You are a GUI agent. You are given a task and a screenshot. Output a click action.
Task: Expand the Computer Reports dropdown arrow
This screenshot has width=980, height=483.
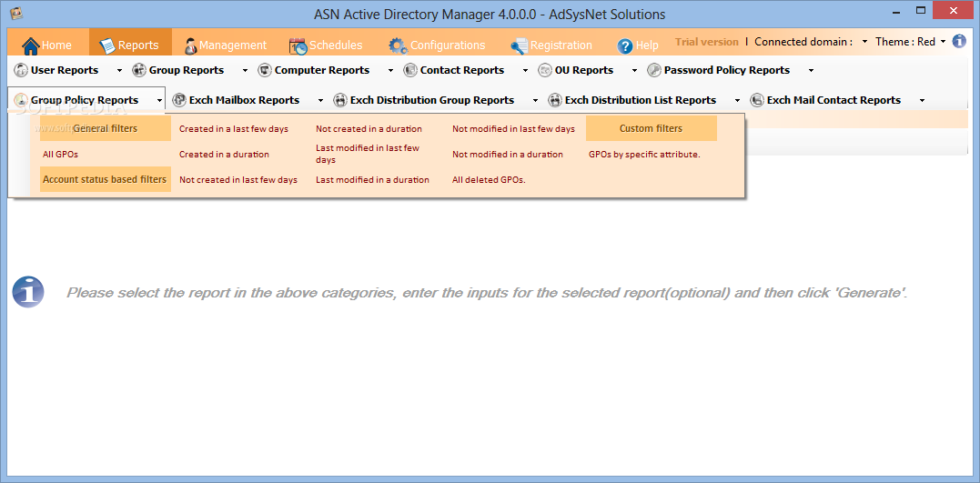(x=390, y=71)
